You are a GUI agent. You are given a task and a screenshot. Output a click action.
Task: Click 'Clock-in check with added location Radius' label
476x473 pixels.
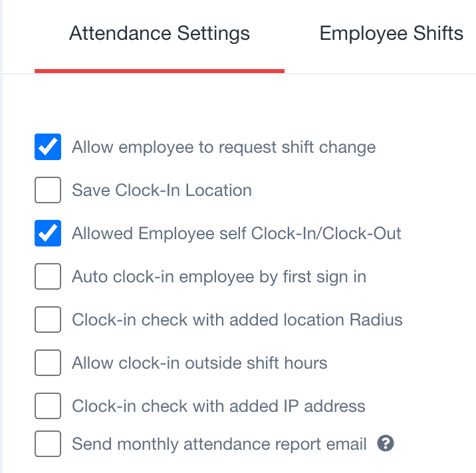[237, 320]
